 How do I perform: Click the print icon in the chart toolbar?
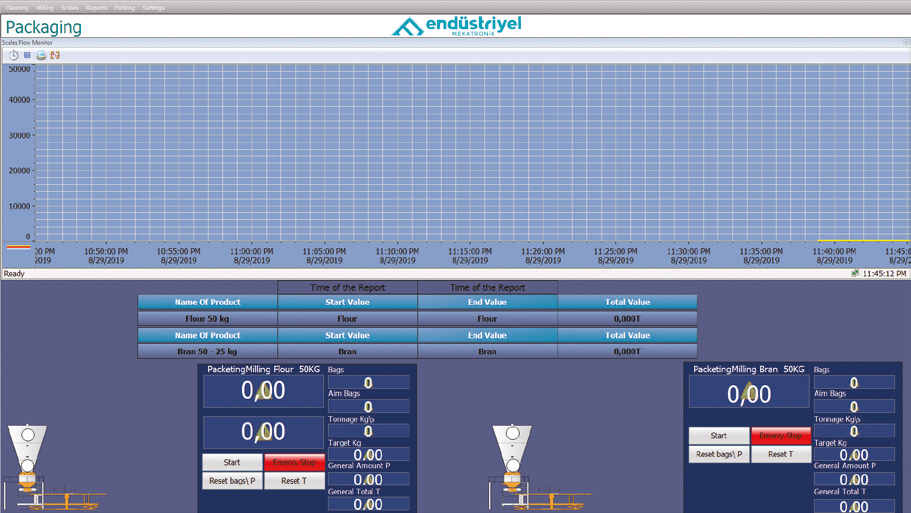pyautogui.click(x=41, y=55)
